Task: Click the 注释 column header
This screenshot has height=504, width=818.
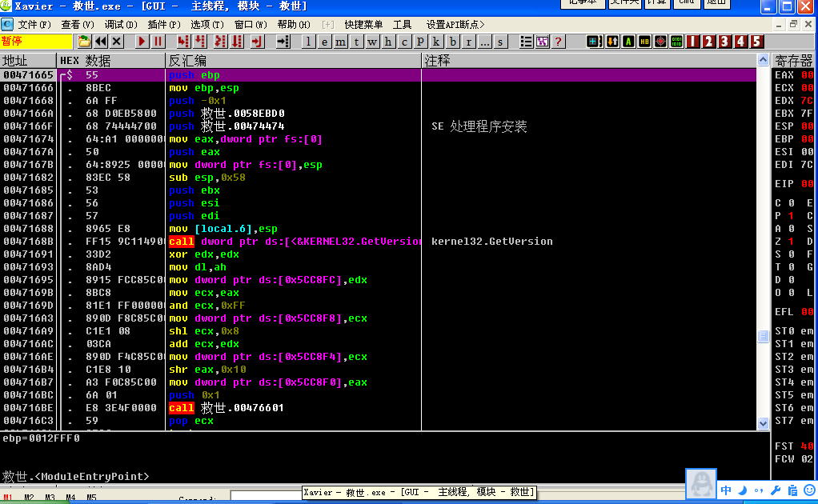Action: pos(589,61)
